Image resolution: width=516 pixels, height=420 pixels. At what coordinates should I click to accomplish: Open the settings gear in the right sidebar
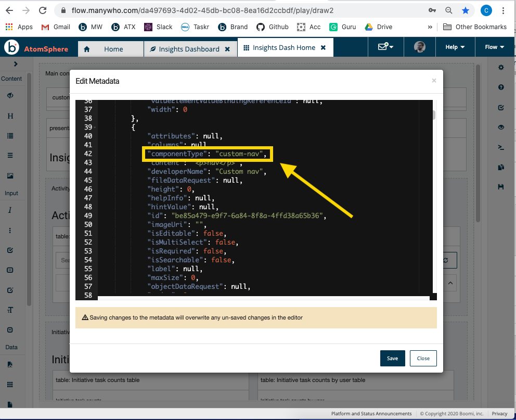pos(501,67)
